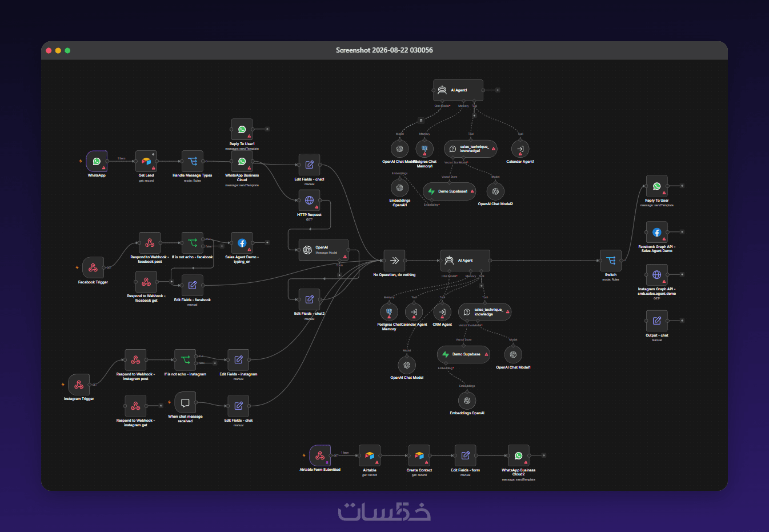The height and width of the screenshot is (532, 769).
Task: Select the Facebook Trigger webhook node
Action: (93, 267)
